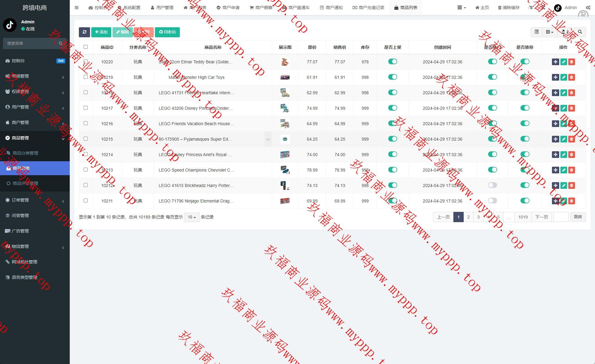Go to page 2 of the product list

(x=468, y=217)
